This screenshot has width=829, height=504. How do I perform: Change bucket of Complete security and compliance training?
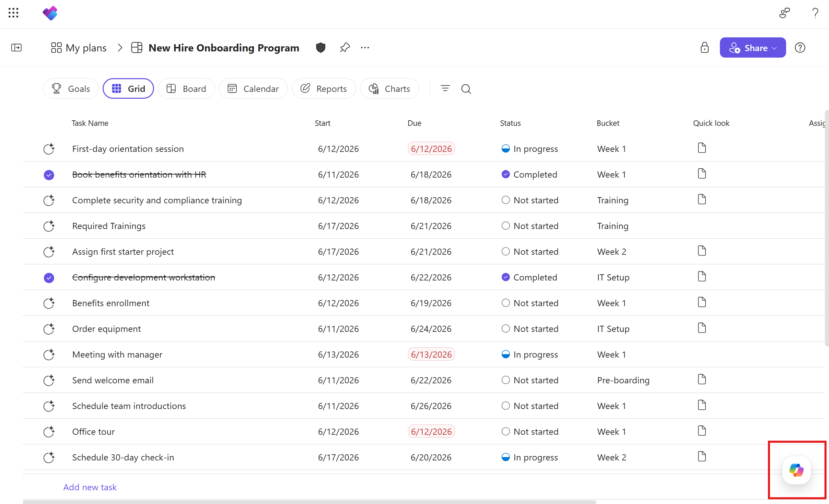[612, 200]
